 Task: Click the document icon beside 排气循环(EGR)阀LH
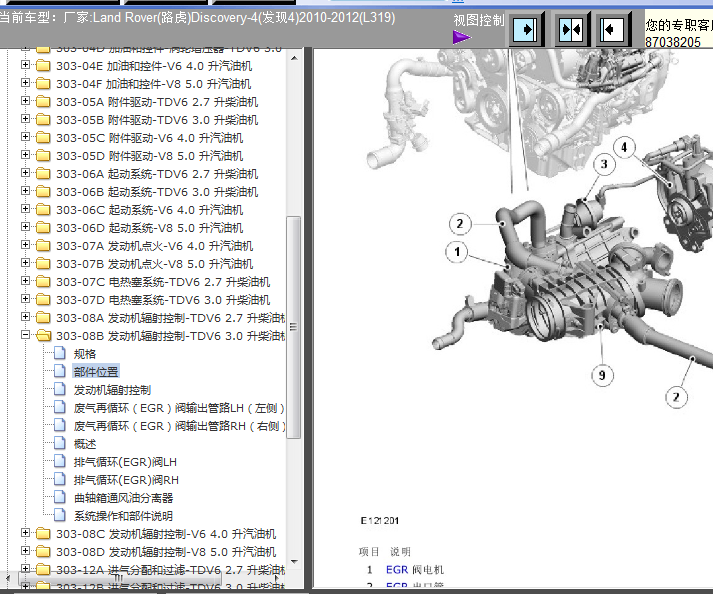coord(60,461)
